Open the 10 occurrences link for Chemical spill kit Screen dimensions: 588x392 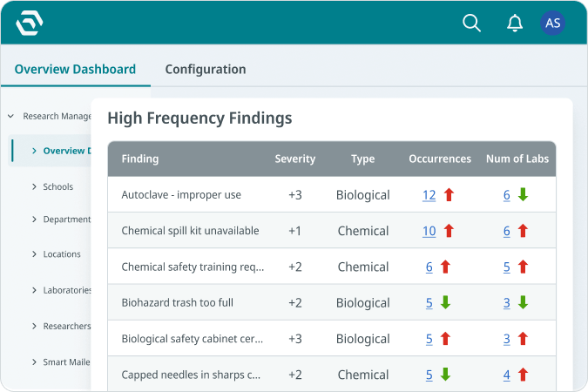429,231
